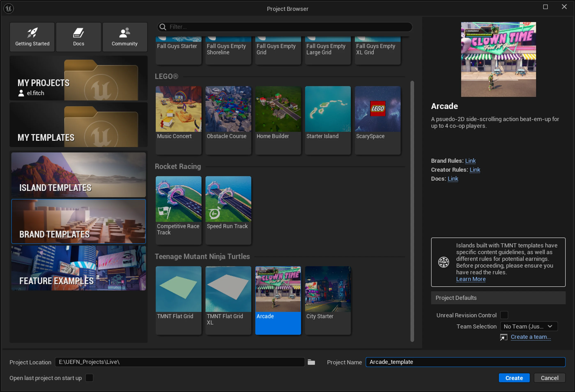Switch to Island Templates category
Viewport: 575px width, 392px height.
pos(78,175)
